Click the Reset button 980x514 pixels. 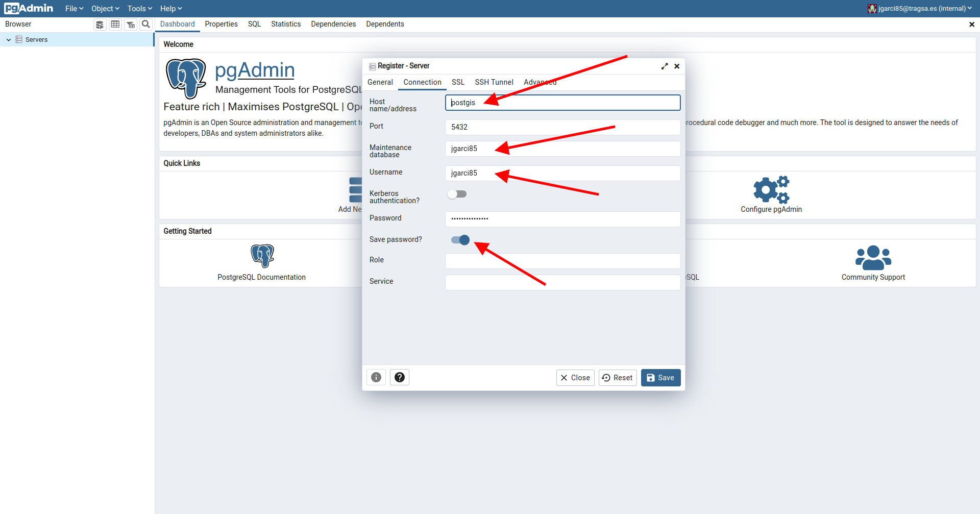coord(618,378)
